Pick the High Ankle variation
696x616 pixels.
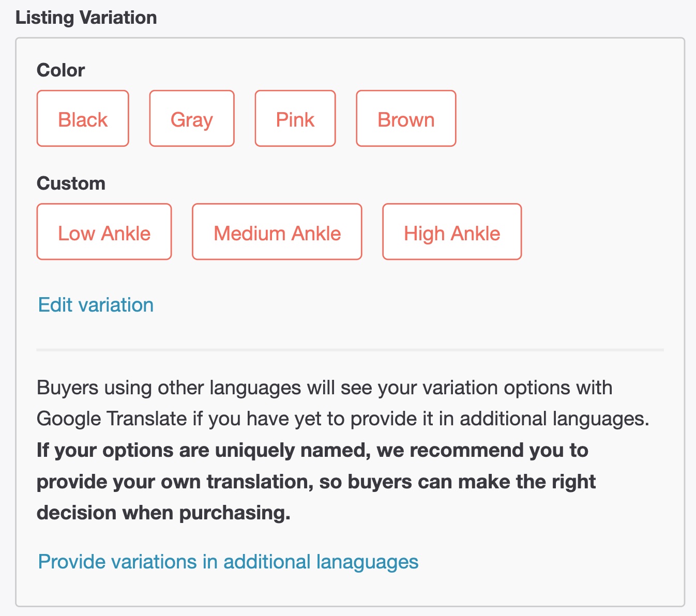[x=452, y=232]
